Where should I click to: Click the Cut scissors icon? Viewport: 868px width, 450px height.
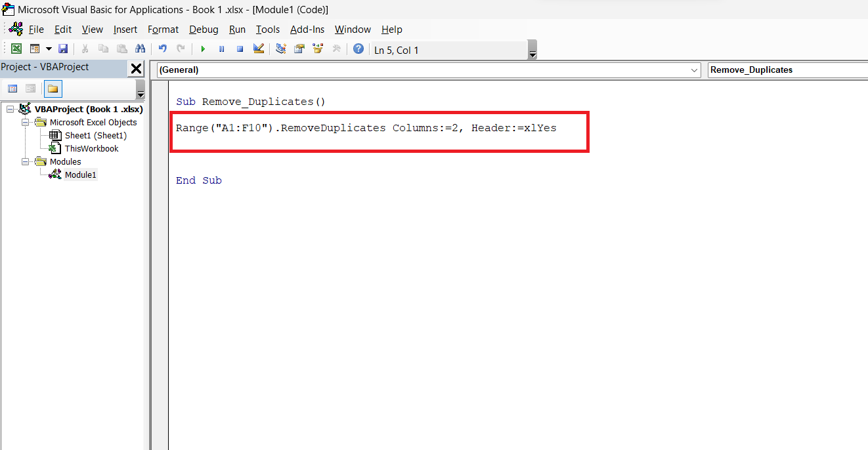[85, 49]
